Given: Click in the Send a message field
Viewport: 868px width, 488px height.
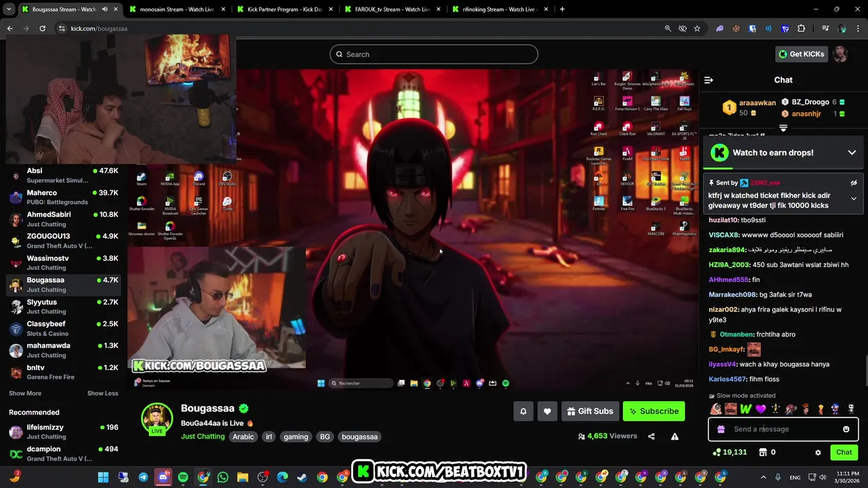Looking at the screenshot, I should [x=783, y=429].
